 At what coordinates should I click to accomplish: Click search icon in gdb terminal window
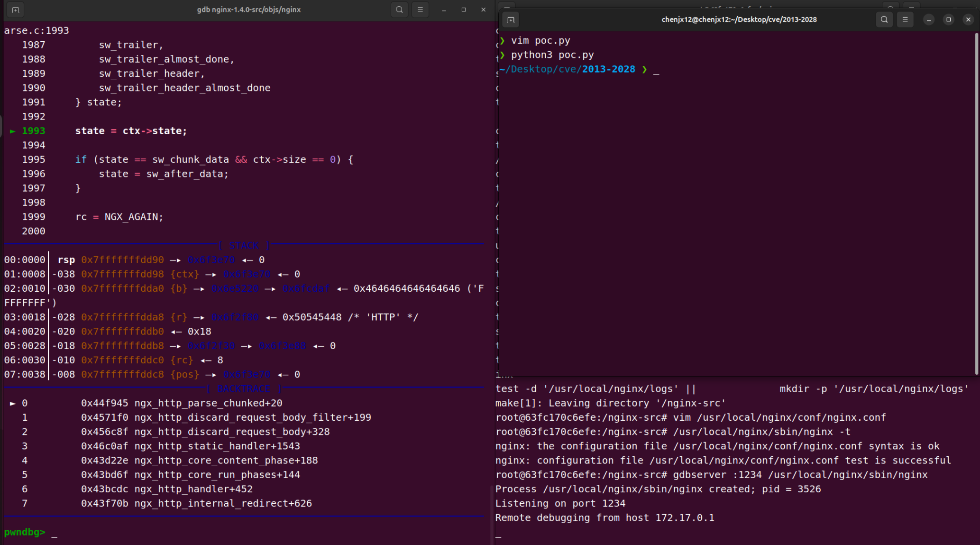tap(400, 9)
